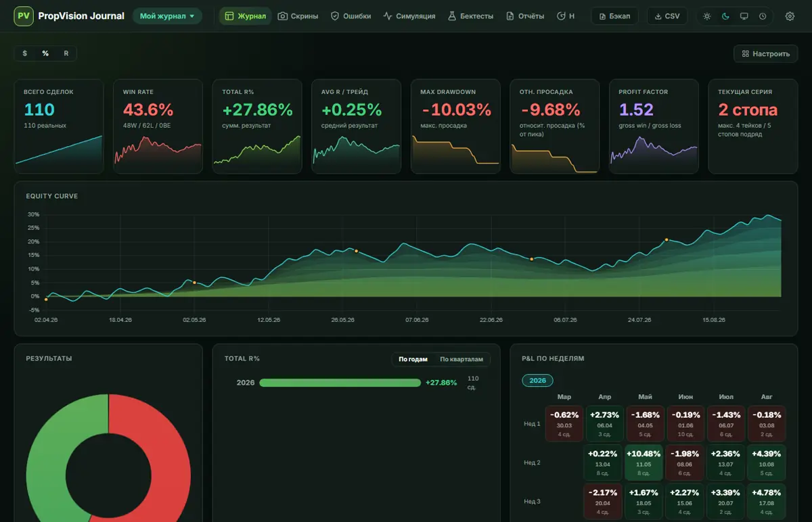Switch to light theme with sun icon

[707, 16]
